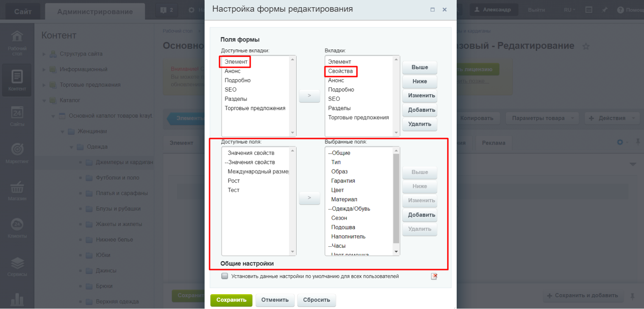Open the Сайты sidebar section
Viewport: 644px width, 309px height.
tap(17, 116)
